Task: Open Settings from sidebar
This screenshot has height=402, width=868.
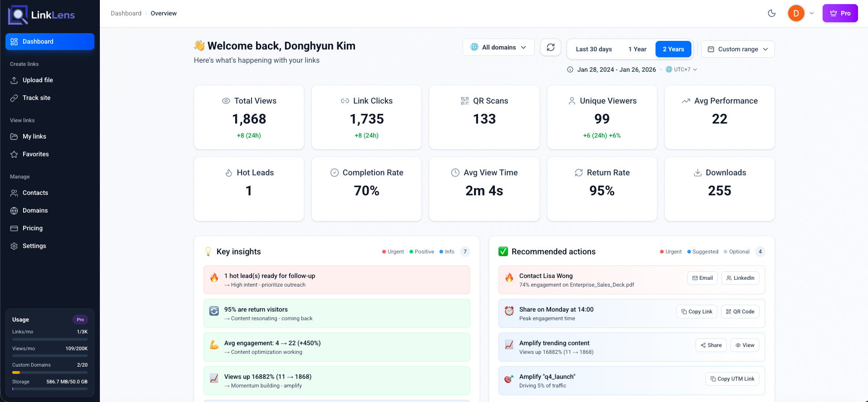Action: click(50, 246)
